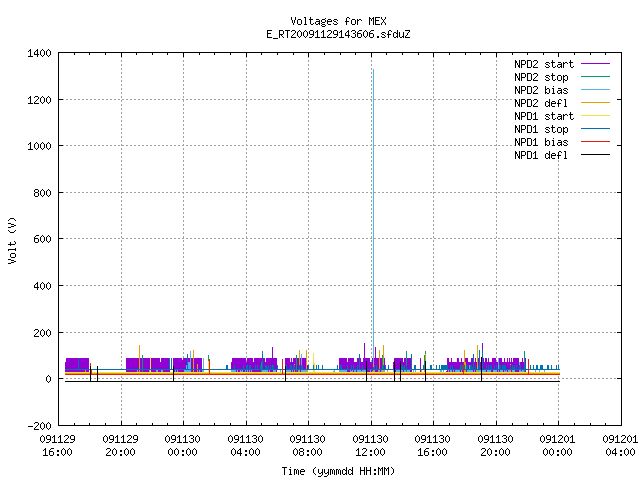
Task: Click the -200 y-axis tick label
Action: pyautogui.click(x=40, y=426)
